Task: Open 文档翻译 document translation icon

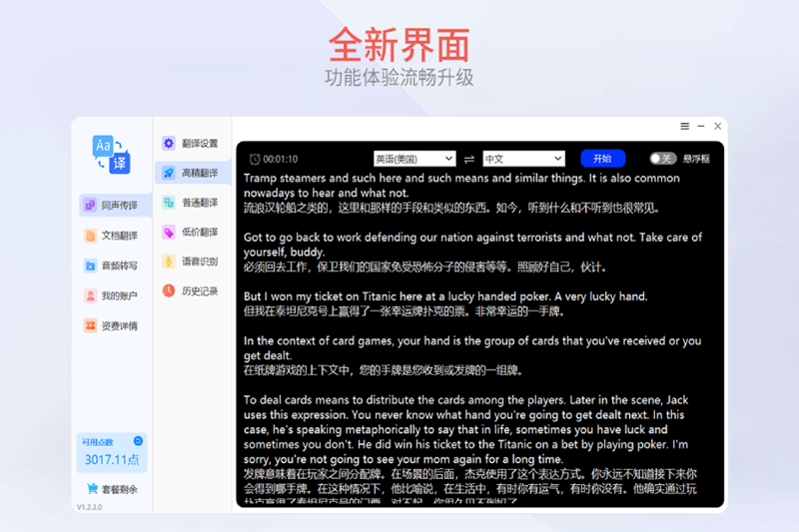Action: click(91, 236)
